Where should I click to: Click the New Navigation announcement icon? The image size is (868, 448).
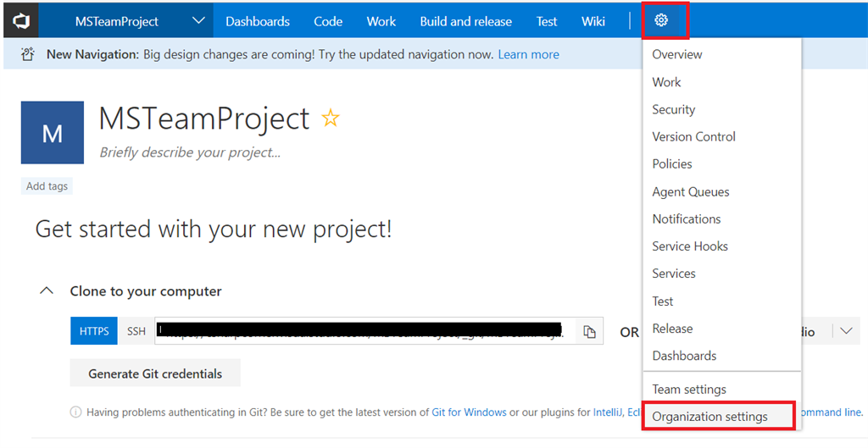click(x=28, y=54)
